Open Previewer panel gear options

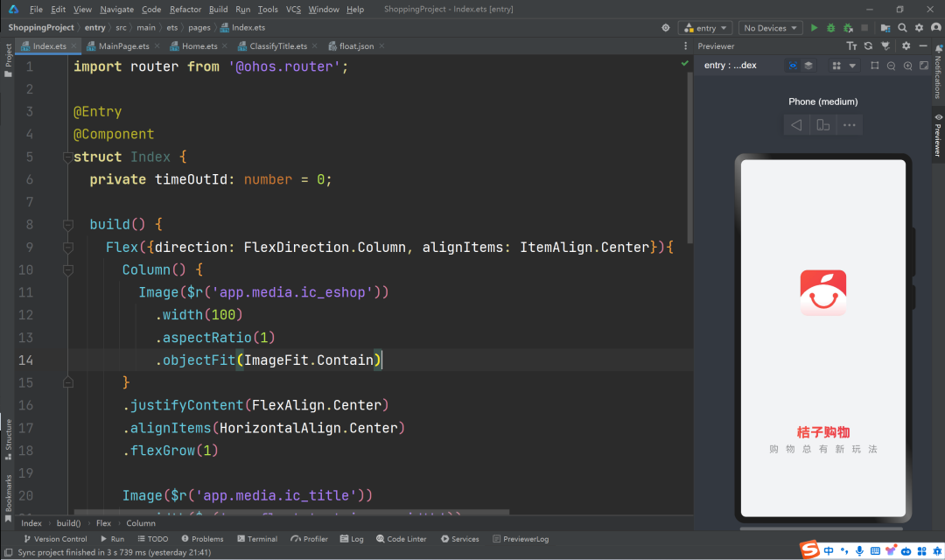click(x=906, y=45)
